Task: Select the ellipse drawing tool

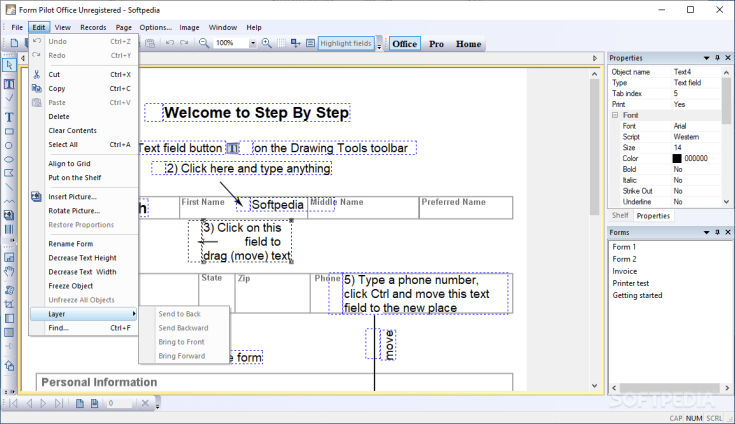Action: (9, 159)
